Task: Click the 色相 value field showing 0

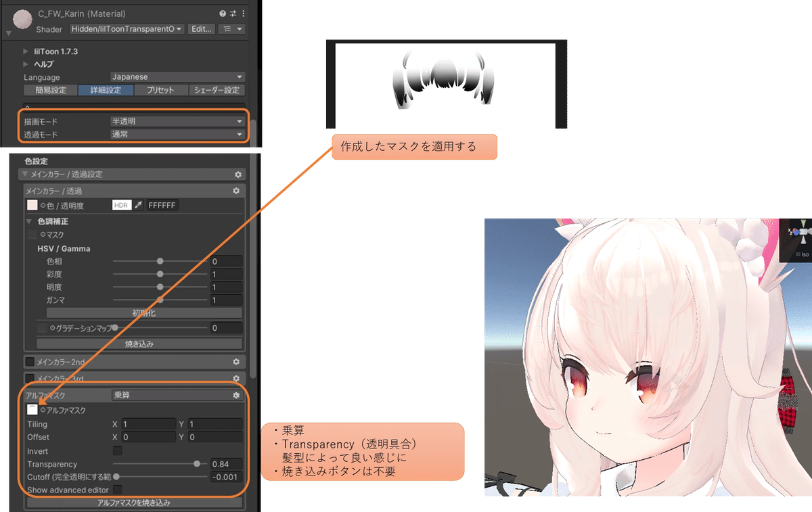Action: tap(226, 261)
